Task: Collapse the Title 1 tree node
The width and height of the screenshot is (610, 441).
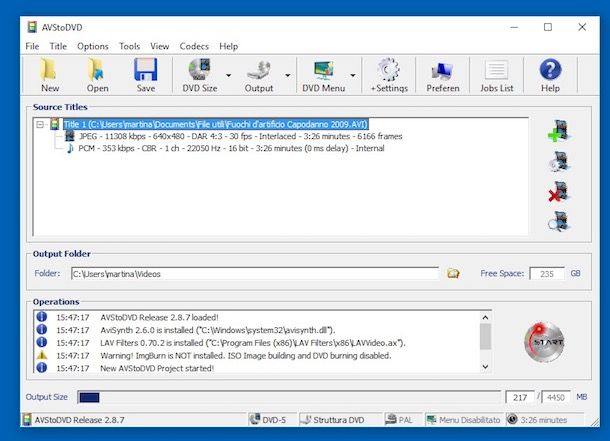Action: click(40, 124)
